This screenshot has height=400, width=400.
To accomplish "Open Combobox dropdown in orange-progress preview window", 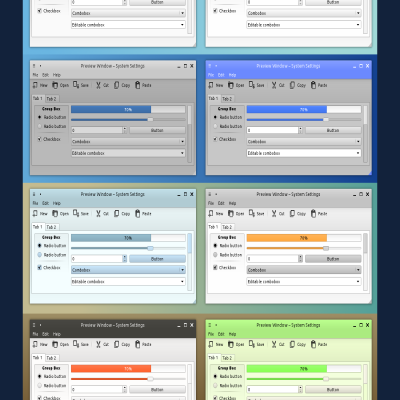I will [x=304, y=270].
